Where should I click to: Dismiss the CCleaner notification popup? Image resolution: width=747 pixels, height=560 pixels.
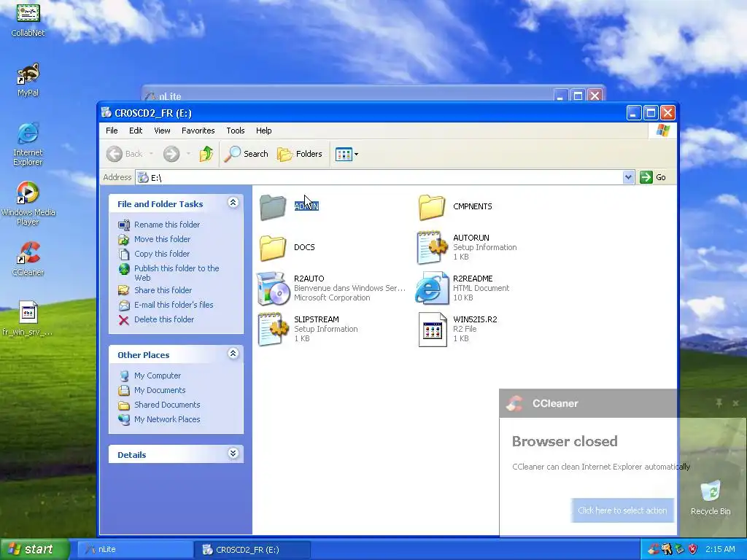[x=735, y=403]
